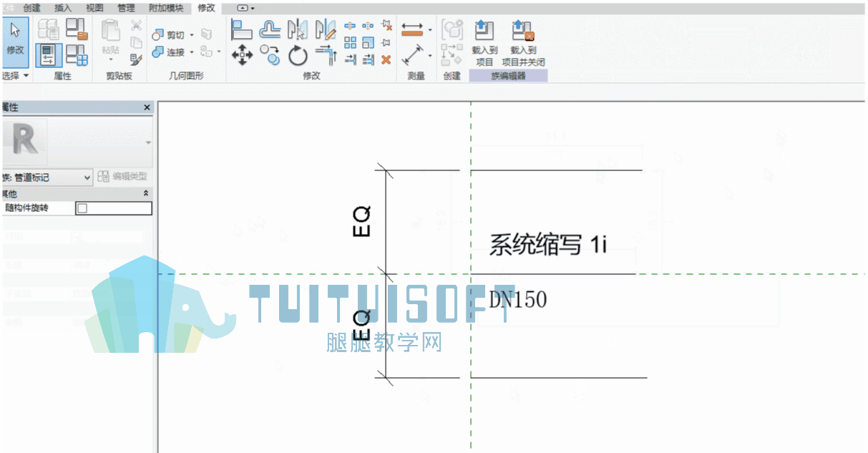Image resolution: width=868 pixels, height=453 pixels.
Task: Open the 选择 dropdown
Action: (16, 75)
